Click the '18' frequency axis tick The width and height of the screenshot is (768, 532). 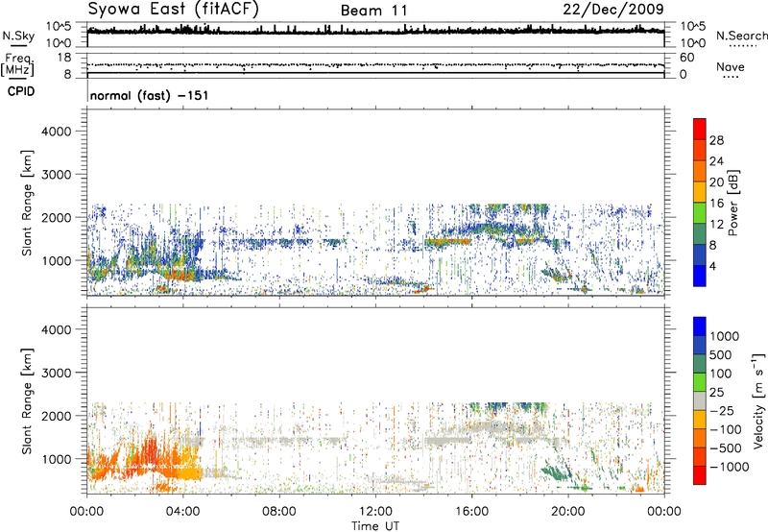[64, 58]
